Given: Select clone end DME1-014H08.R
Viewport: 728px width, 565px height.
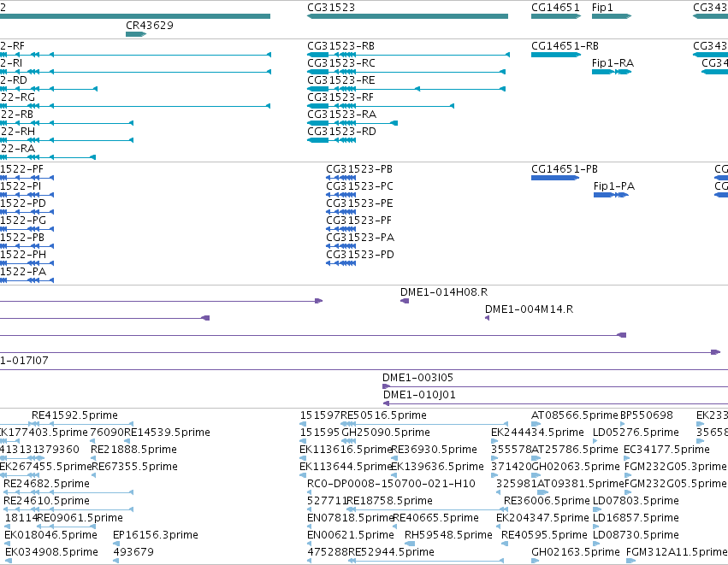Looking at the screenshot, I should (x=405, y=301).
